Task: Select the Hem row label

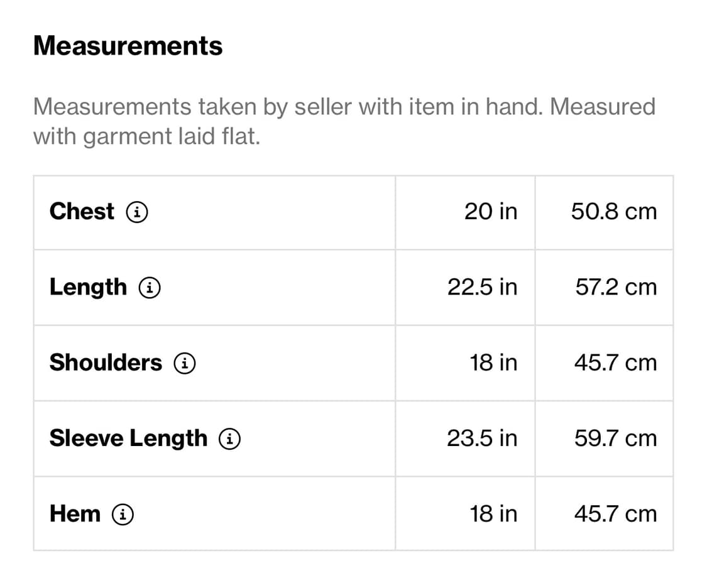Action: 75,514
